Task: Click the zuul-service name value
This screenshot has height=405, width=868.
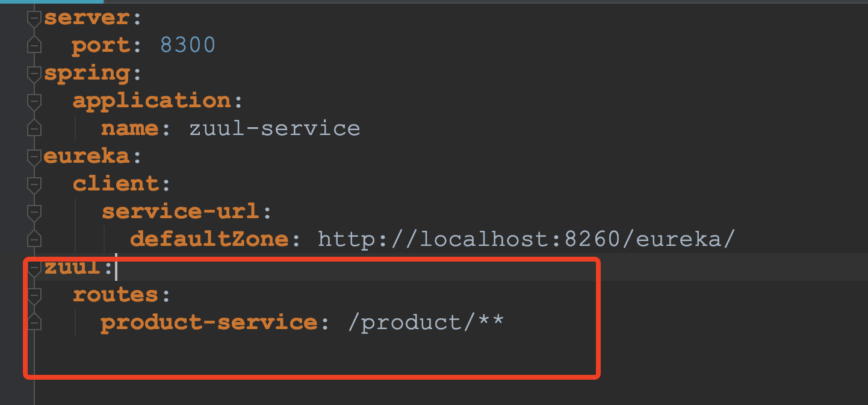Action: tap(274, 128)
